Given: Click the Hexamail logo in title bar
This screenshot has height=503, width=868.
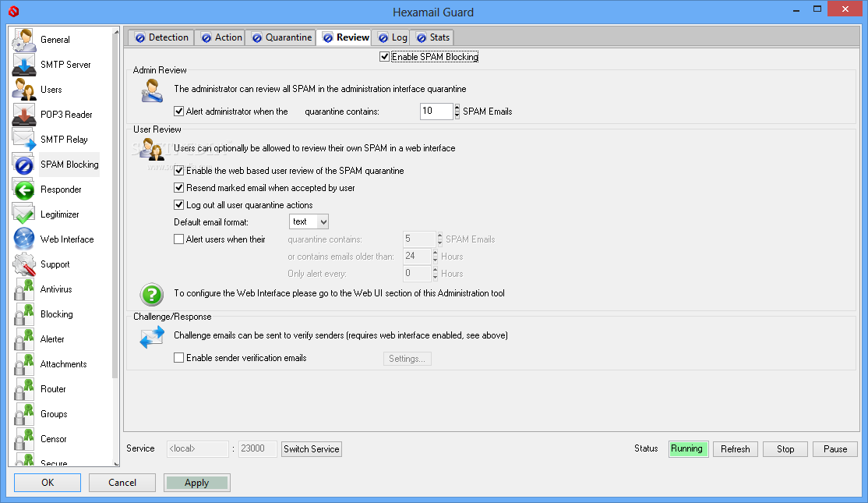Looking at the screenshot, I should (14, 11).
